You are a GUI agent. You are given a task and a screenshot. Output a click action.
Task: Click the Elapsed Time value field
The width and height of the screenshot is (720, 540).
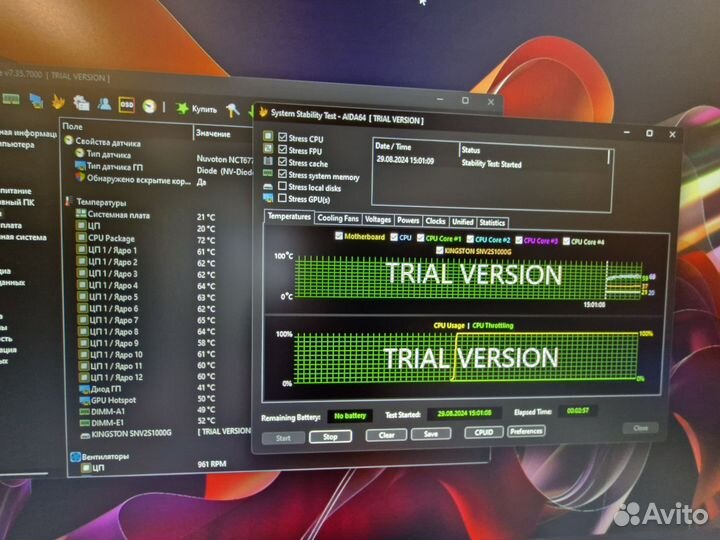(x=577, y=411)
